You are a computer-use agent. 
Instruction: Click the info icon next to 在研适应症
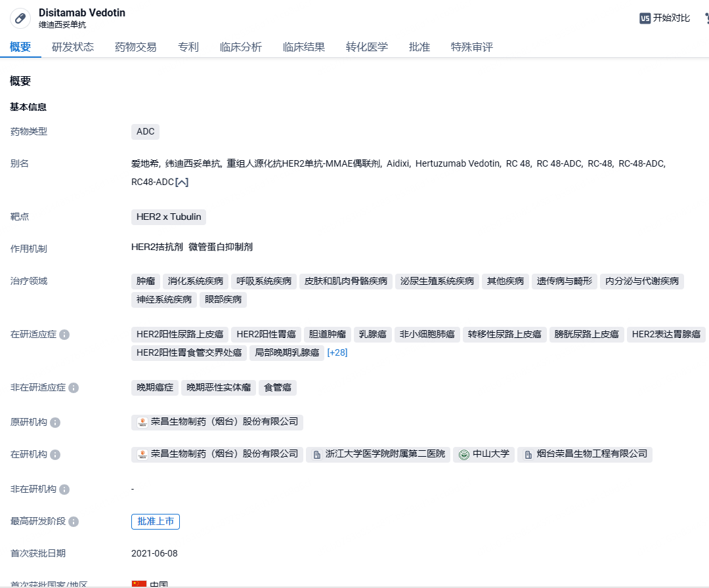64,335
